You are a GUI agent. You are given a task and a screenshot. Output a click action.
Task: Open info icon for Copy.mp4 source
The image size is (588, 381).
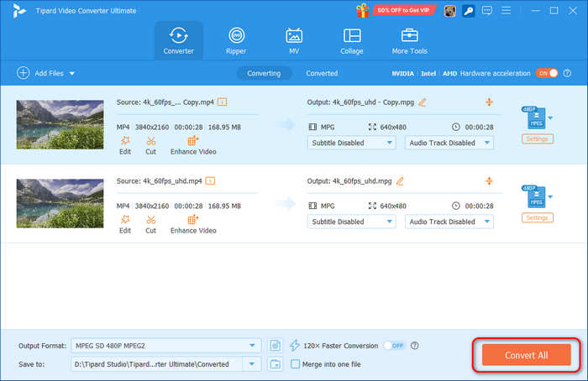[222, 102]
